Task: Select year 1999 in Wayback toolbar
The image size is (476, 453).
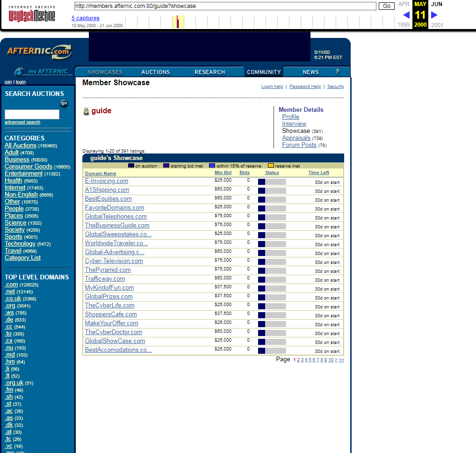Action: point(404,25)
